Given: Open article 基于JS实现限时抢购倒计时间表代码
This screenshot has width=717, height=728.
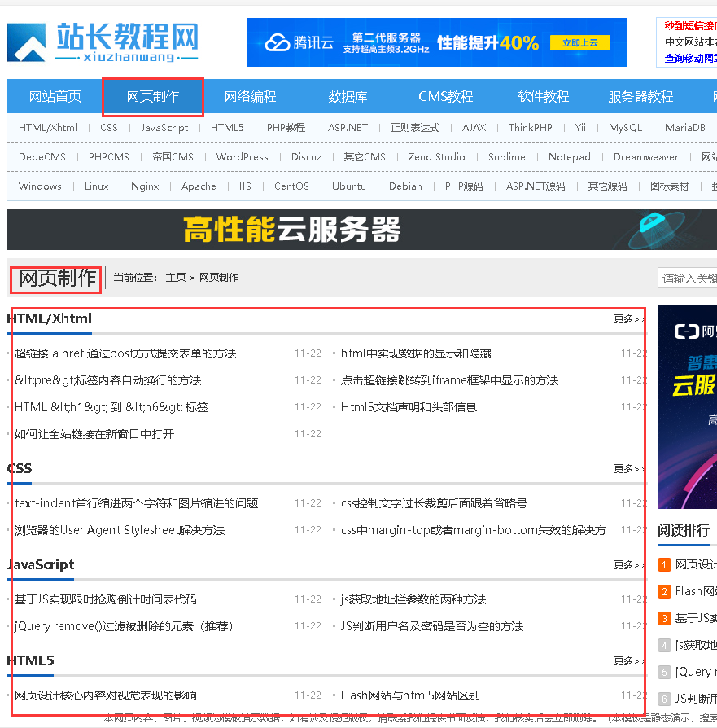Looking at the screenshot, I should 105,600.
